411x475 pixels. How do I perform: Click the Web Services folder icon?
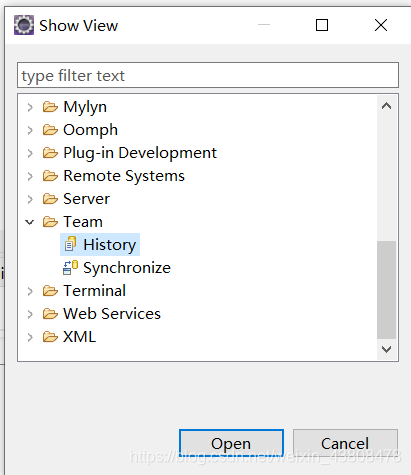coord(50,314)
